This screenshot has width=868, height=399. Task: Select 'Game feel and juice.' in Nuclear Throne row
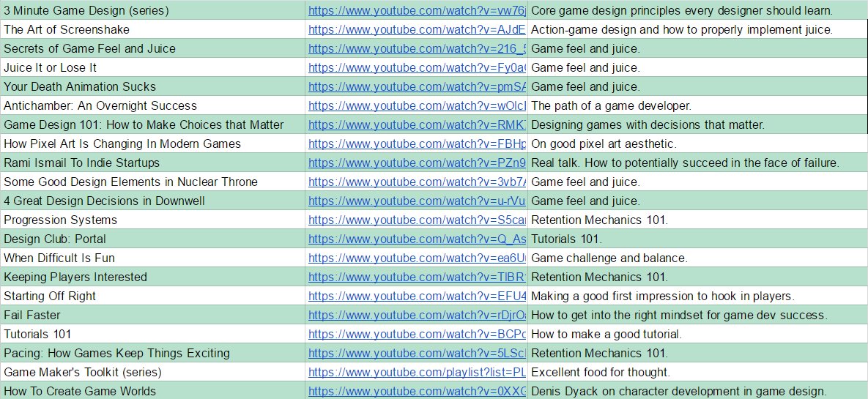tap(697, 182)
